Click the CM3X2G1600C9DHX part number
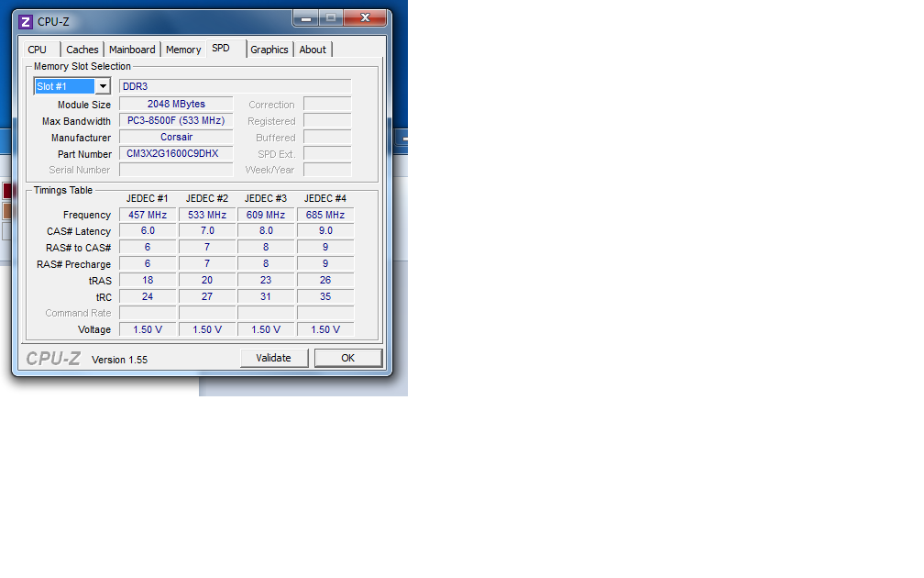 tap(176, 153)
